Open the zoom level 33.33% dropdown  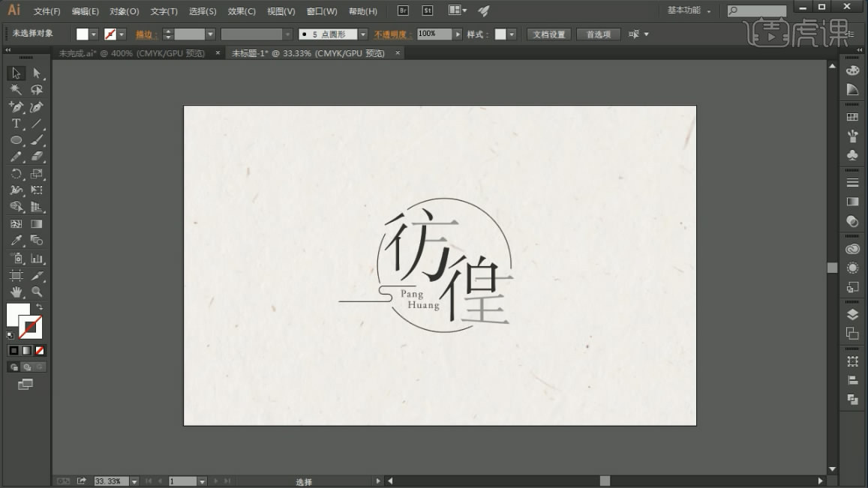(134, 481)
